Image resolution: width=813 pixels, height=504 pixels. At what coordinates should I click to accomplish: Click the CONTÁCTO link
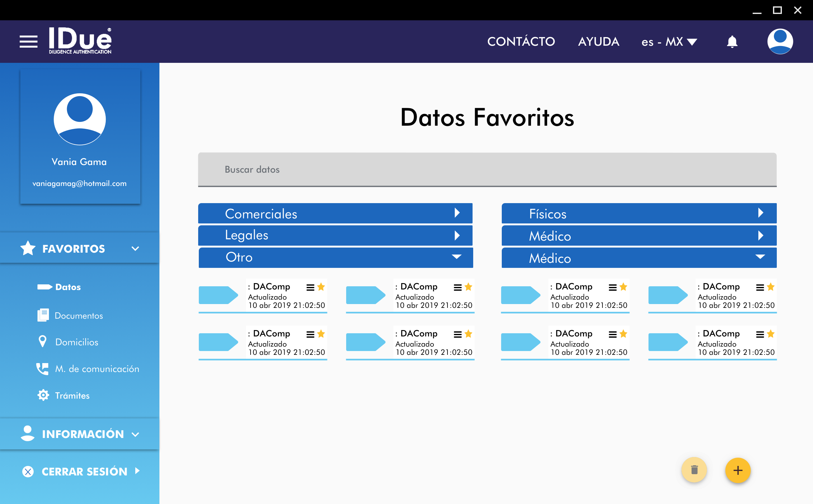click(521, 42)
